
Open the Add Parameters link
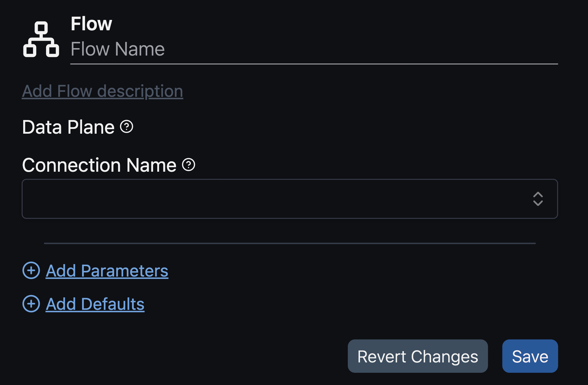[107, 271]
